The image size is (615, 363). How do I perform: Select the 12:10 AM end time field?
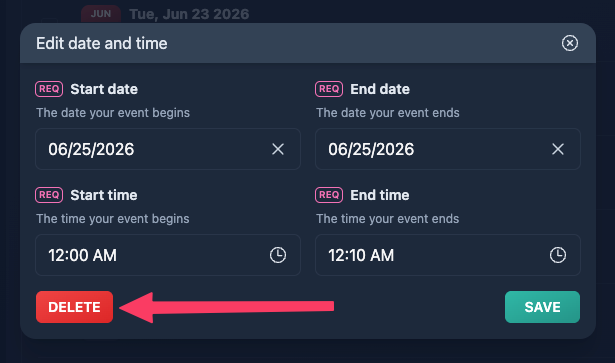pyautogui.click(x=448, y=255)
